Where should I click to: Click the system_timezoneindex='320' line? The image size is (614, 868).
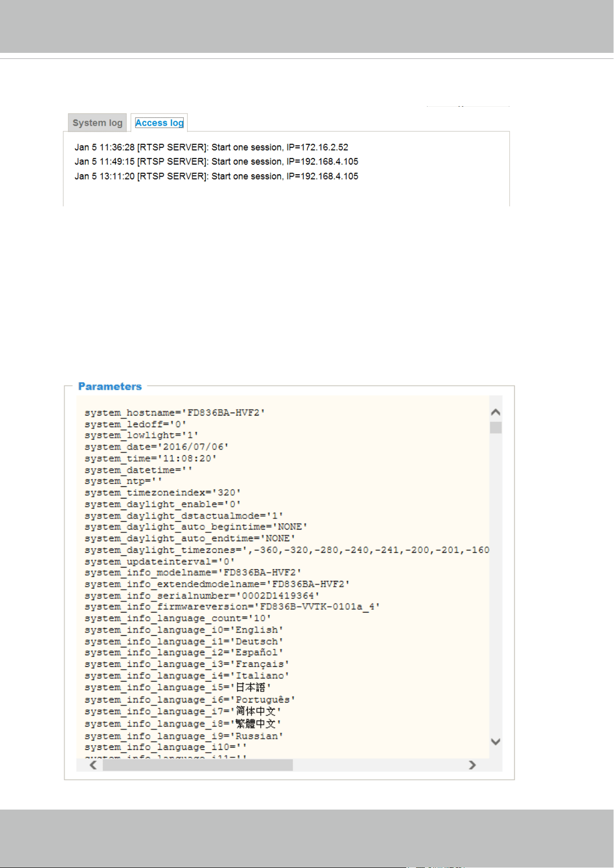163,493
